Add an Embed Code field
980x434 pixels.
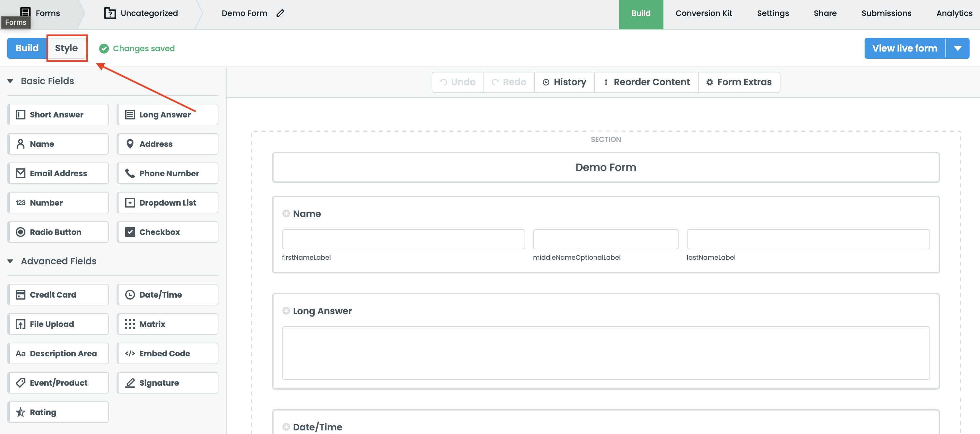pyautogui.click(x=167, y=353)
